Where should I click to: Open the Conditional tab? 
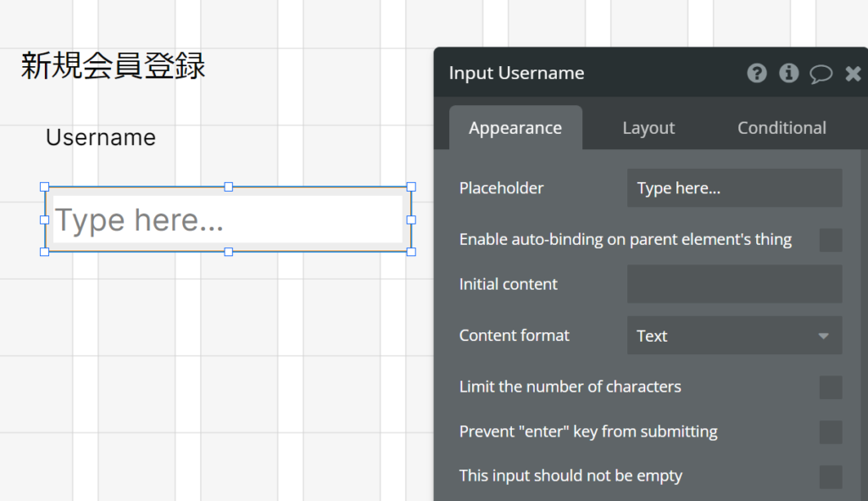tap(782, 128)
